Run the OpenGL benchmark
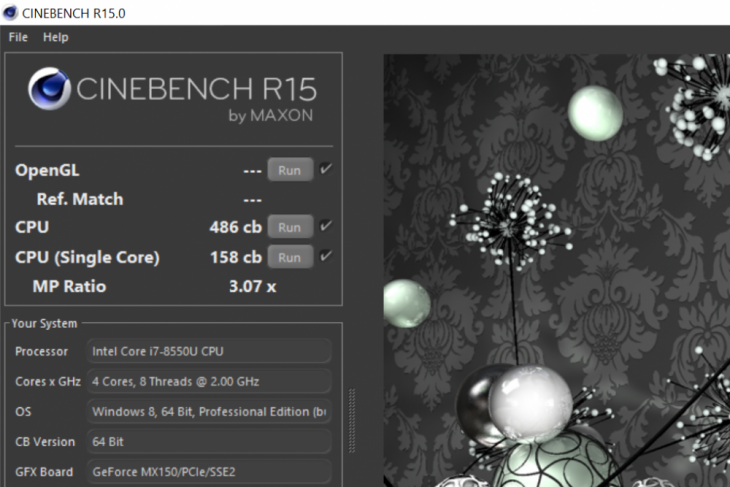The height and width of the screenshot is (487, 730). 290,170
